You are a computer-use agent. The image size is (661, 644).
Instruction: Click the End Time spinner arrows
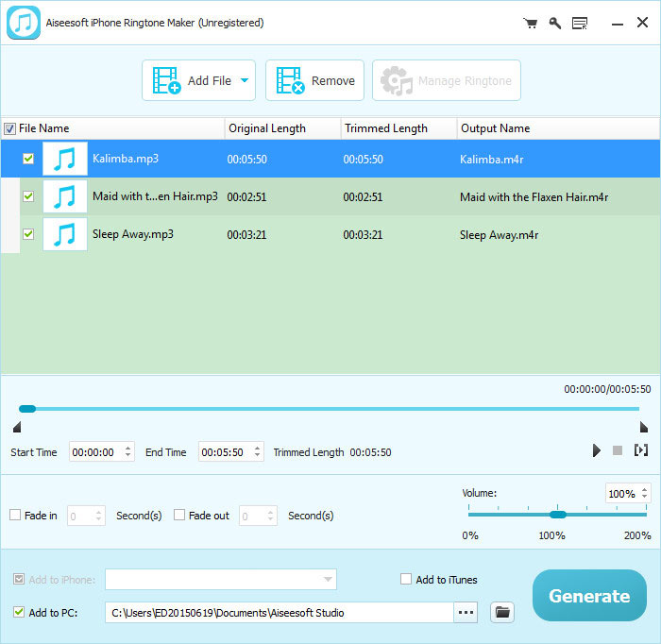[x=257, y=451]
